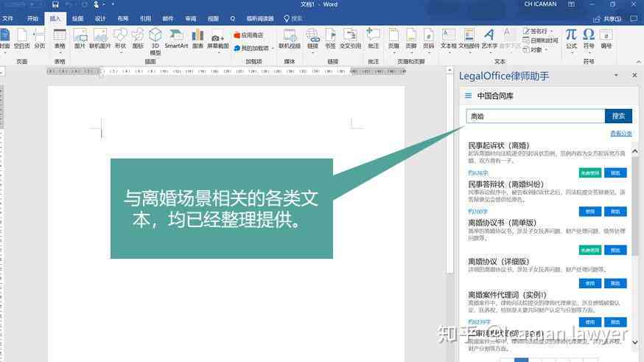Viewport: 644px width, 362px height.
Task: Collapse the ribbon with the chevron
Action: [x=638, y=62]
